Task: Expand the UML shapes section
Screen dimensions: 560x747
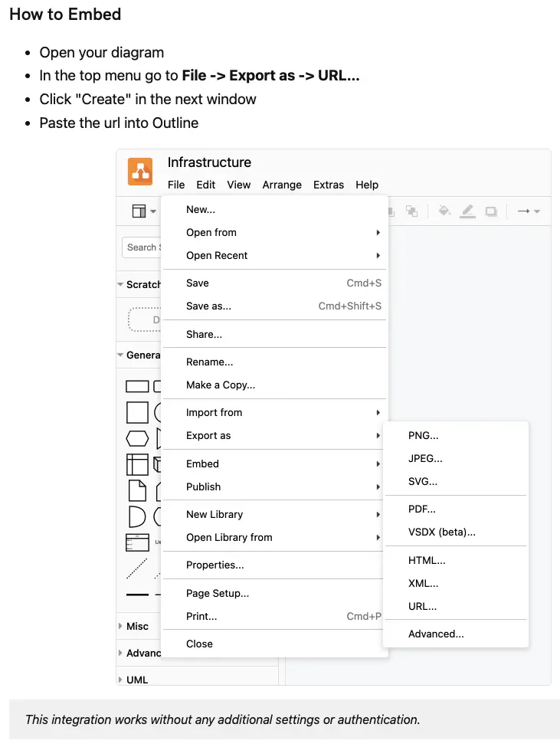Action: 137,680
